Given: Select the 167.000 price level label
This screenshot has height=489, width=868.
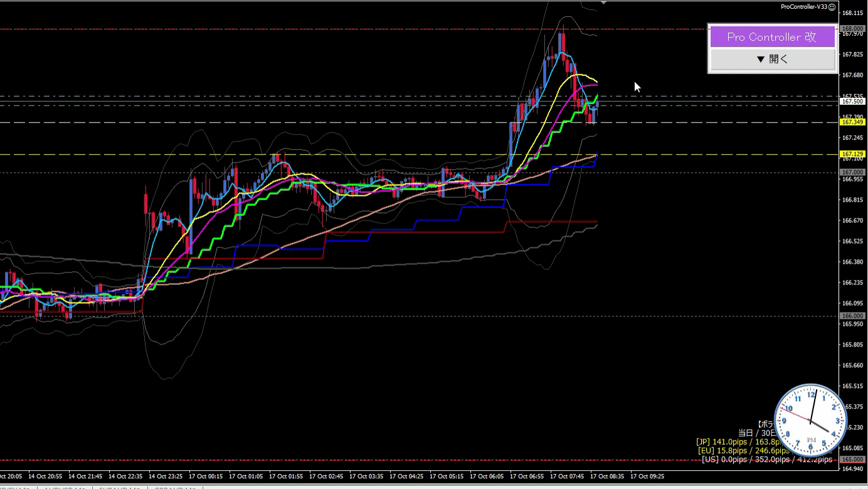Looking at the screenshot, I should pos(852,173).
